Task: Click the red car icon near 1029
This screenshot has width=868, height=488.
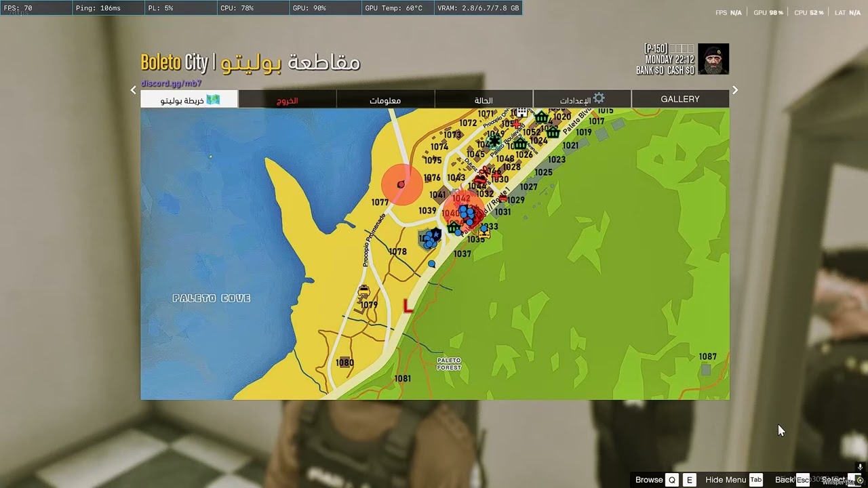Action: (x=503, y=199)
